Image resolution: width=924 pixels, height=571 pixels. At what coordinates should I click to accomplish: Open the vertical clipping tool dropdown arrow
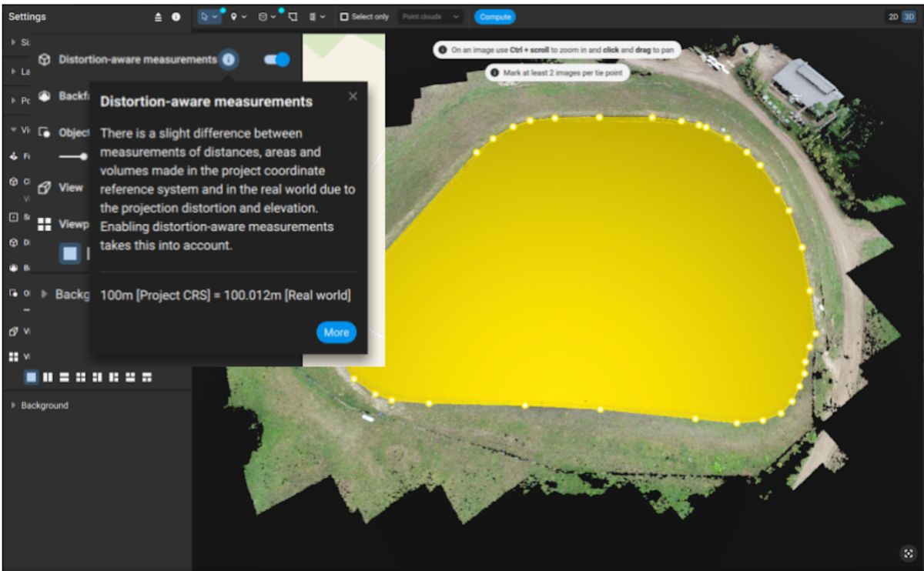(323, 17)
